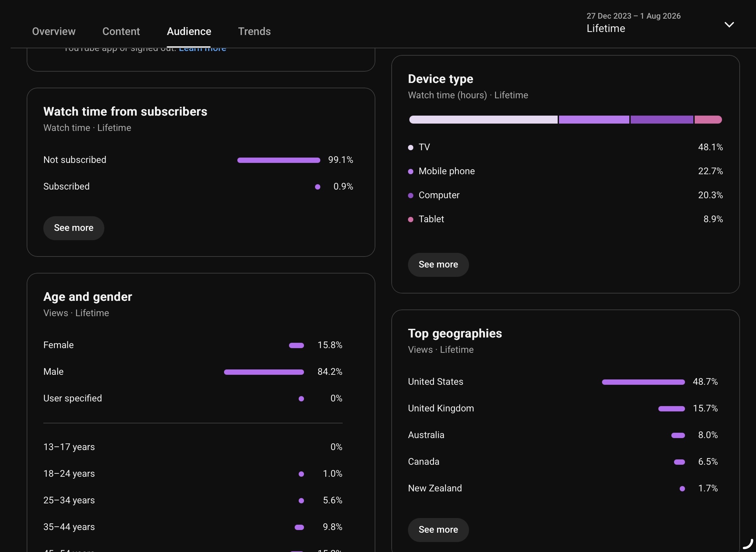756x552 pixels.
Task: See more under Top geographies
Action: [x=438, y=530]
